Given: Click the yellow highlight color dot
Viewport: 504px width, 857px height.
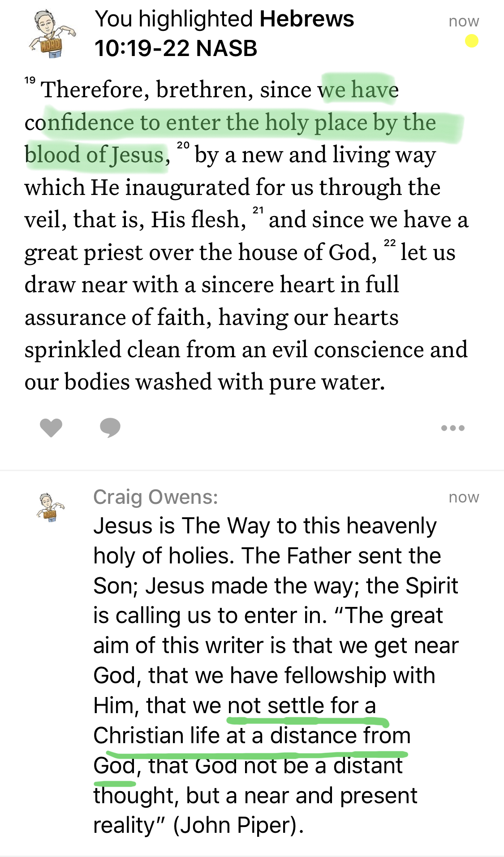Looking at the screenshot, I should [x=471, y=41].
